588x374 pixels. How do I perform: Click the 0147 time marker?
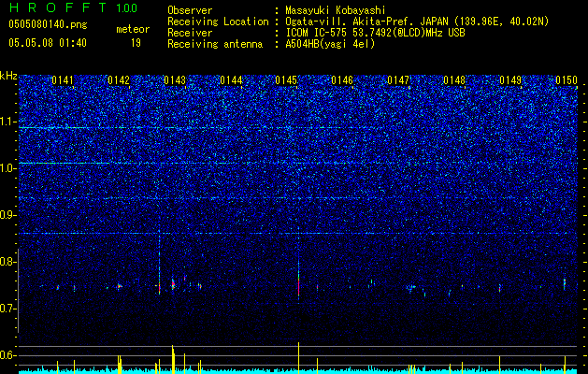click(x=398, y=80)
